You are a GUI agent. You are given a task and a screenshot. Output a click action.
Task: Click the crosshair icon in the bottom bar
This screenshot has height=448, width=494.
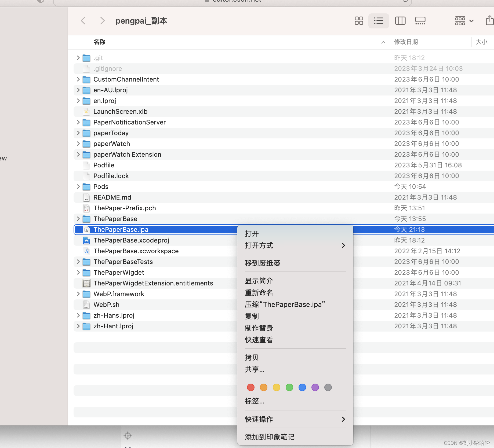pos(128,436)
